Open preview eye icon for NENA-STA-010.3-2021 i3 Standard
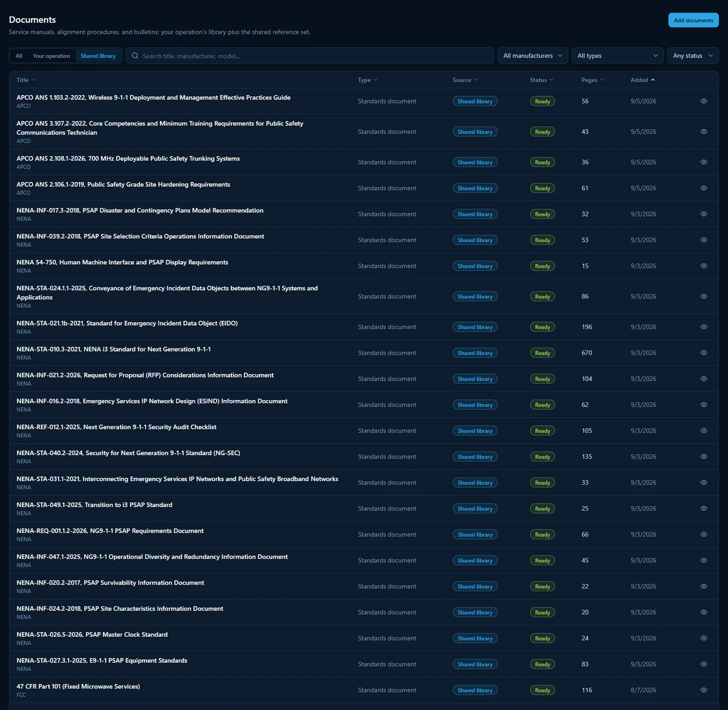The image size is (728, 710). coord(704,353)
